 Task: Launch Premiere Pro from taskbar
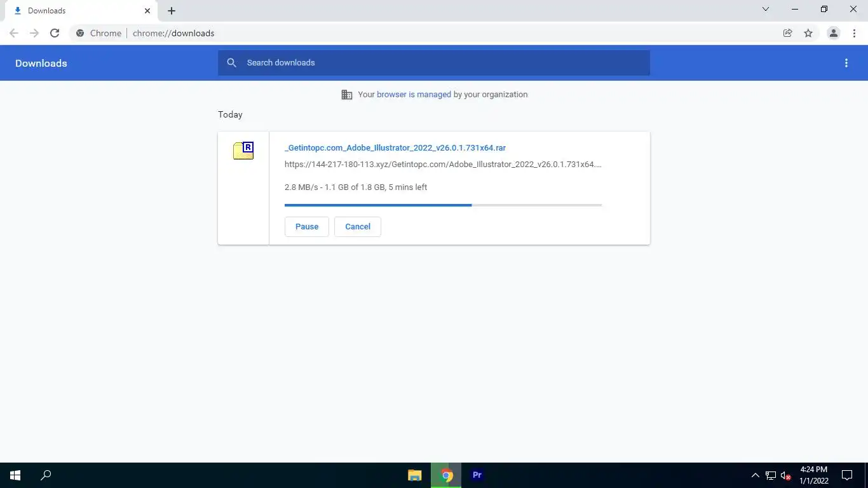click(x=477, y=475)
